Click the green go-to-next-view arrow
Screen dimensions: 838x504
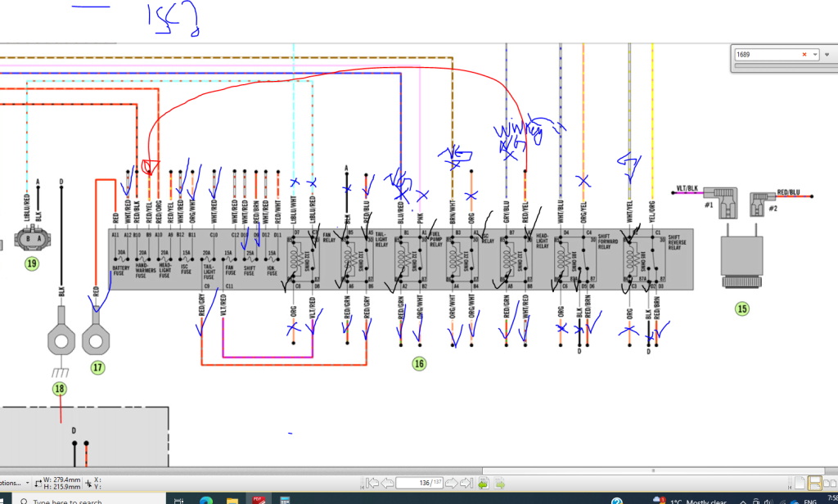499,484
